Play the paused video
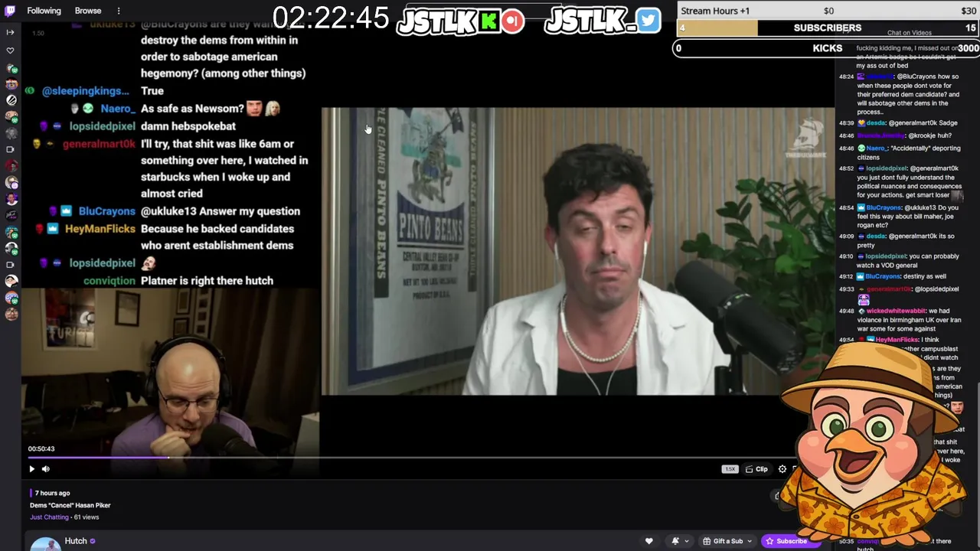Viewport: 980px width, 551px height. tap(31, 469)
